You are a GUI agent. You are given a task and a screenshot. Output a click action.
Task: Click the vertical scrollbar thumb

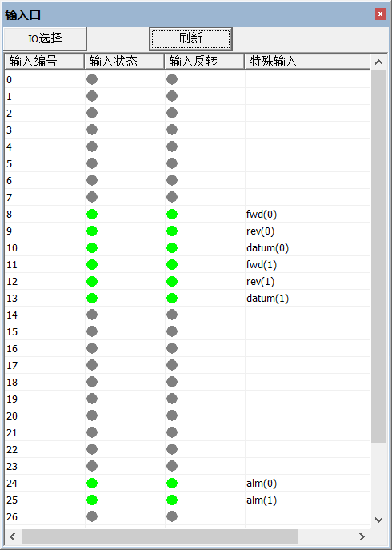pyautogui.click(x=378, y=256)
